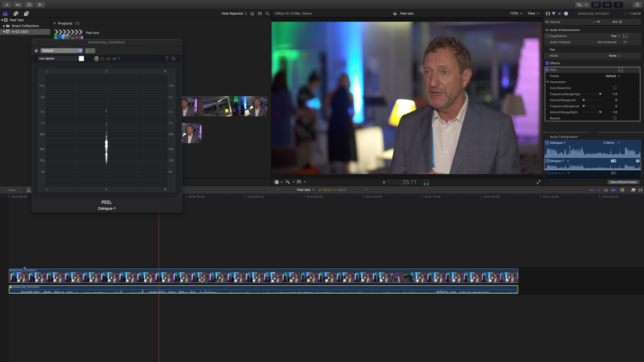Open the 3 Mono channel configuration dropdown

(x=612, y=143)
